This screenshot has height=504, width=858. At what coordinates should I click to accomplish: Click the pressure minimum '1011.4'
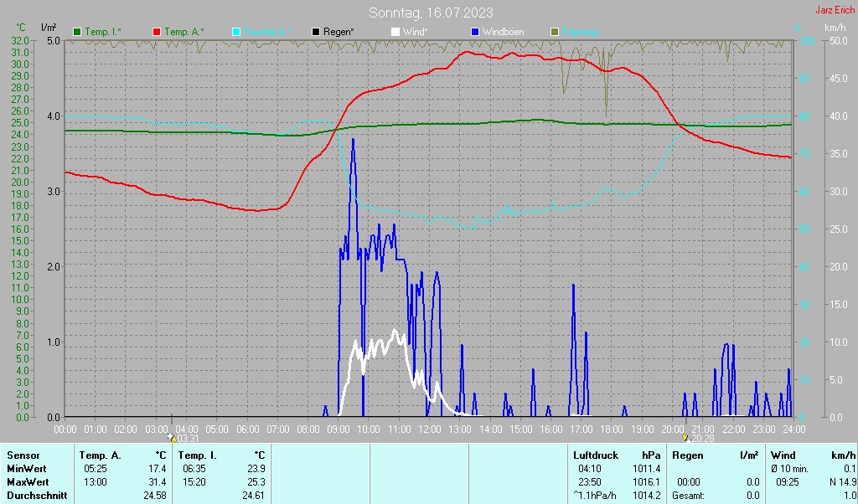[647, 469]
